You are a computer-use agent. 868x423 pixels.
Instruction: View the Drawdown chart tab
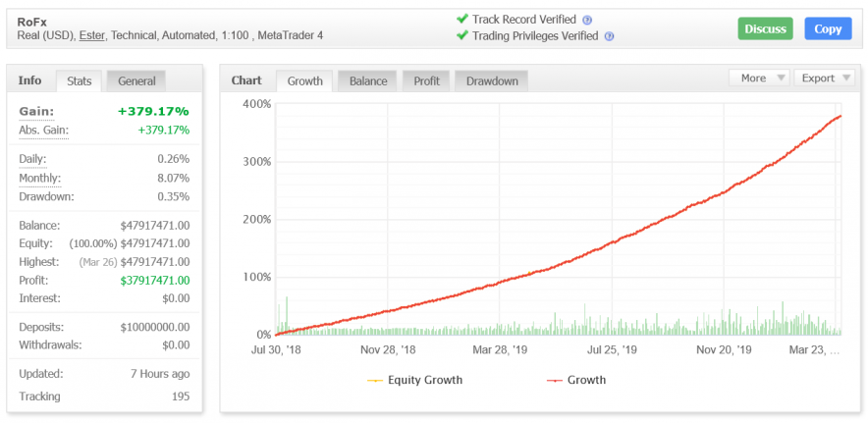pyautogui.click(x=492, y=81)
